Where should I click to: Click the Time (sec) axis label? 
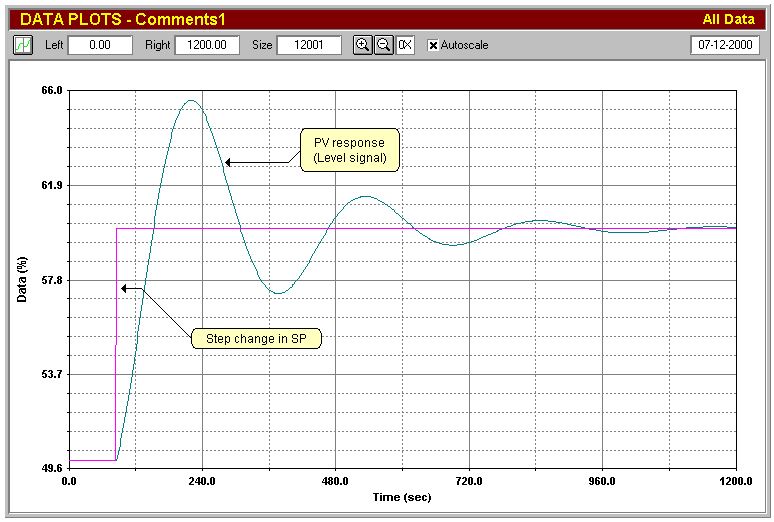coord(402,497)
